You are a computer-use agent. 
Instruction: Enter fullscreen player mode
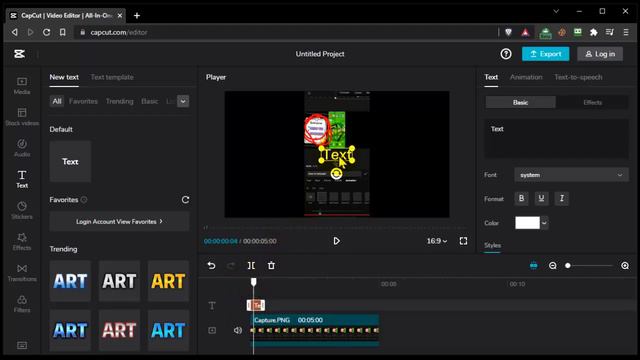coord(463,241)
